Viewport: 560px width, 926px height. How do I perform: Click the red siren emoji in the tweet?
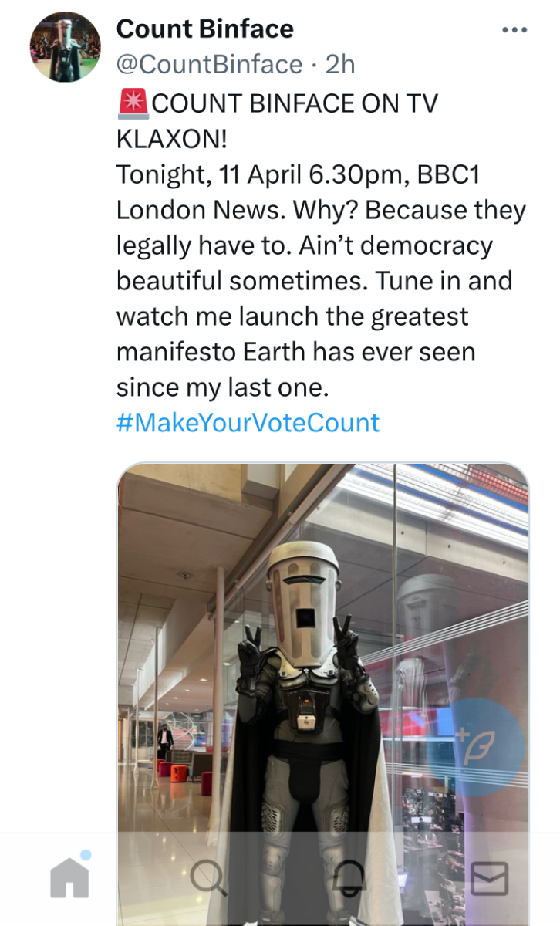coord(133,103)
